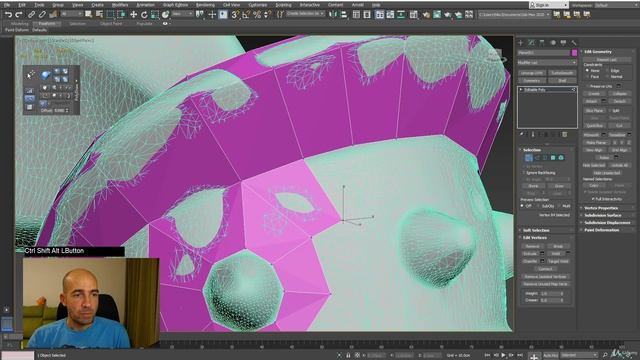Activate the Select and Move tool

[133, 15]
